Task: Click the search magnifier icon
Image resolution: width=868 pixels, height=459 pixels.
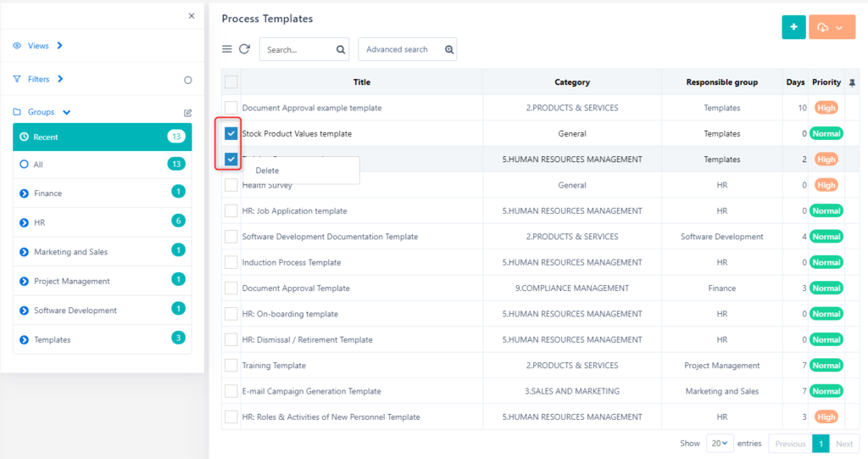Action: point(341,50)
